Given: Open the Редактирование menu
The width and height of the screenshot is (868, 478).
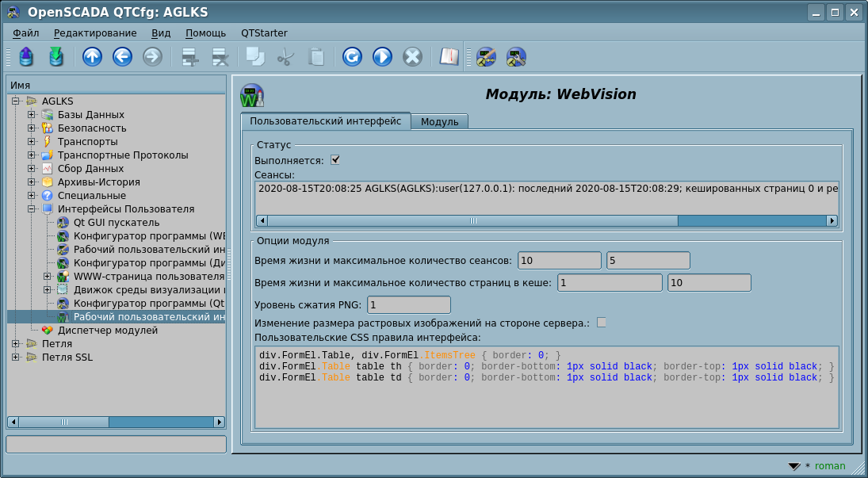Looking at the screenshot, I should (95, 33).
